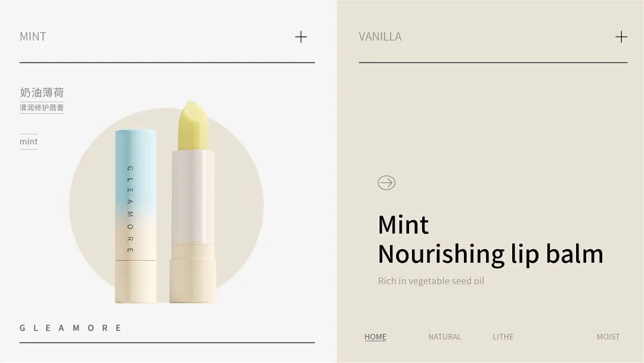Click the VANILLA header label

click(380, 36)
